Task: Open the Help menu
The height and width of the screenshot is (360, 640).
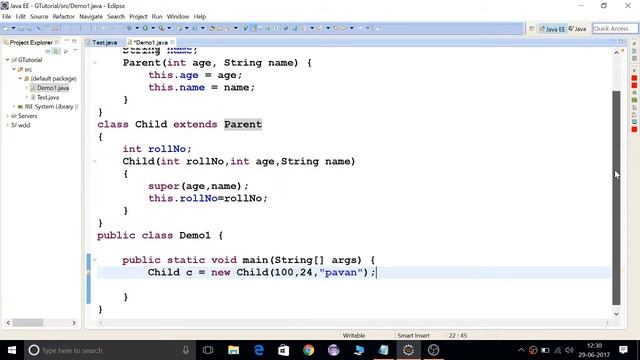Action: click(199, 16)
